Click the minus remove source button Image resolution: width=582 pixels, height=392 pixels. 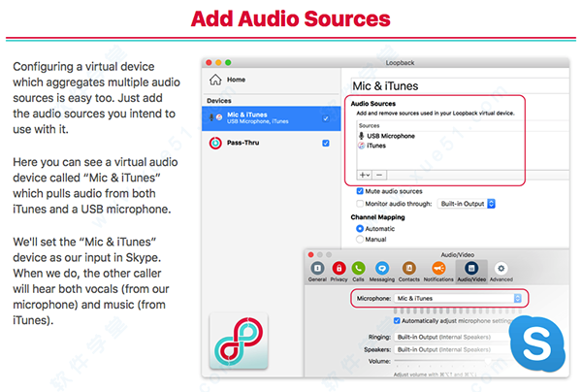click(379, 175)
